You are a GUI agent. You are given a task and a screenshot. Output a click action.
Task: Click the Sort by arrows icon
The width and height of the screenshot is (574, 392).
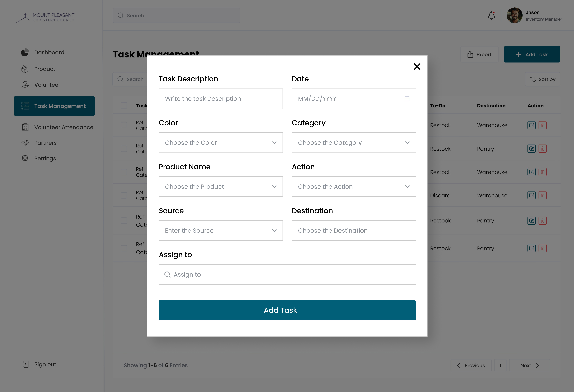click(x=533, y=79)
